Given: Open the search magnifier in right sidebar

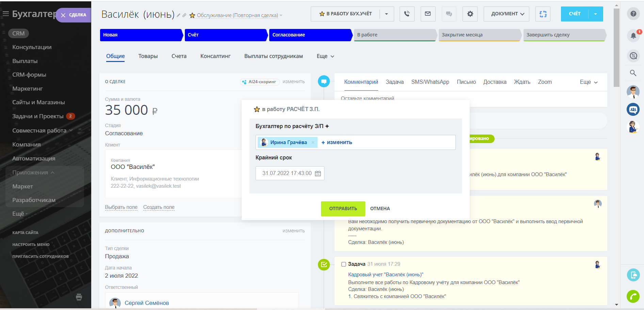Looking at the screenshot, I should (x=633, y=73).
